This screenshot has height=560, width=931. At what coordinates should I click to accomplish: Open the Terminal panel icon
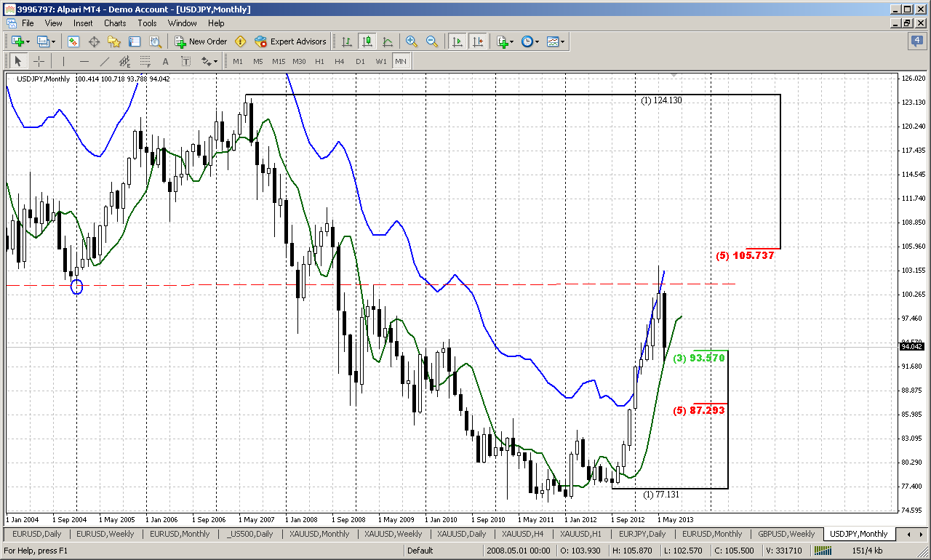[133, 41]
